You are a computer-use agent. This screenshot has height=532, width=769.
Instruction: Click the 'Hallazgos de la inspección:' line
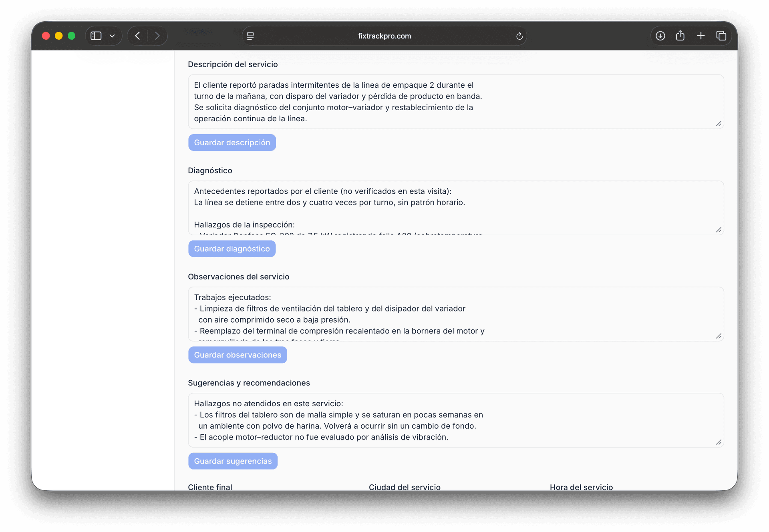tap(244, 225)
